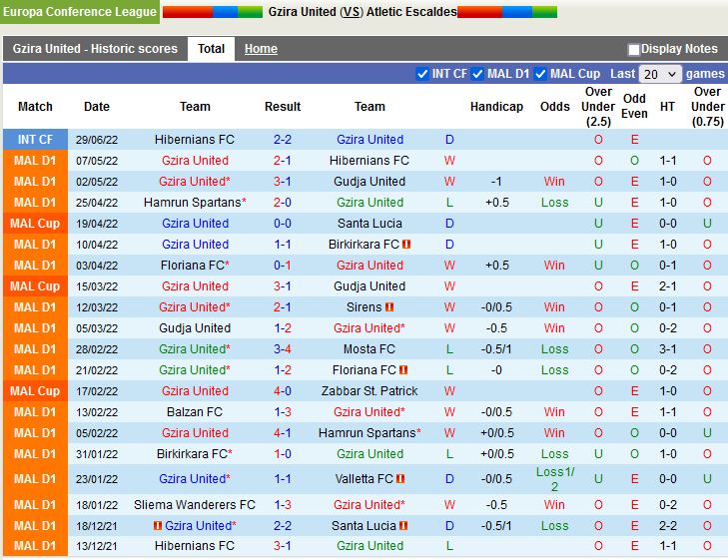Screen dimensions: 728x560
Task: Click the colored form bar left of Gzira United
Action: pos(212,12)
